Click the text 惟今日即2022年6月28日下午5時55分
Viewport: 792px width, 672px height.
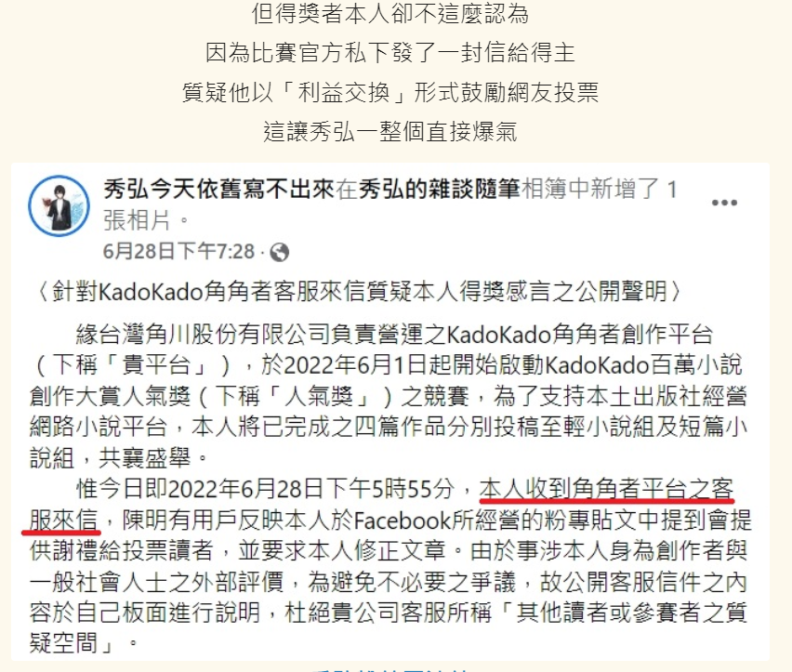pos(266,489)
